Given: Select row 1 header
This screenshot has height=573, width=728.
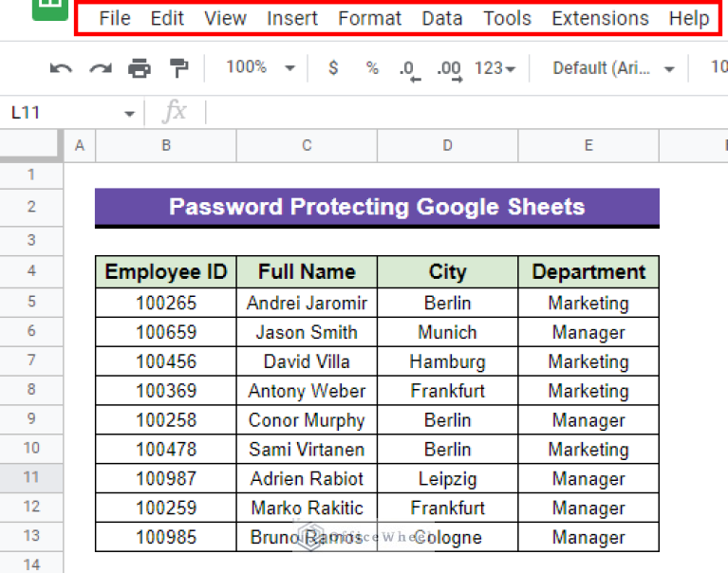Looking at the screenshot, I should pos(31,176).
